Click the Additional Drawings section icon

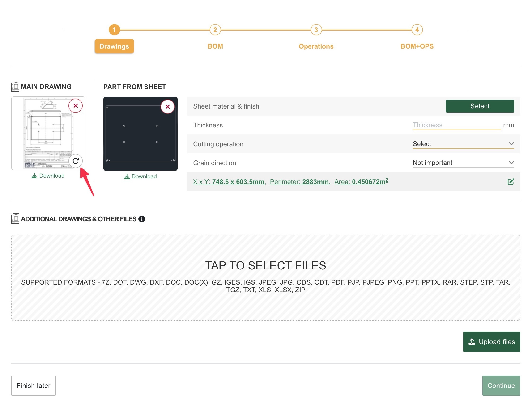click(x=15, y=219)
